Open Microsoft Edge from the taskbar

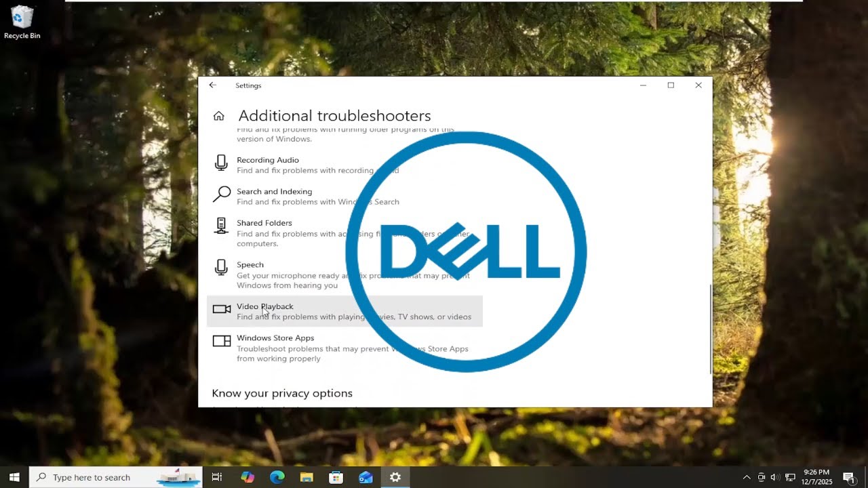(277, 477)
